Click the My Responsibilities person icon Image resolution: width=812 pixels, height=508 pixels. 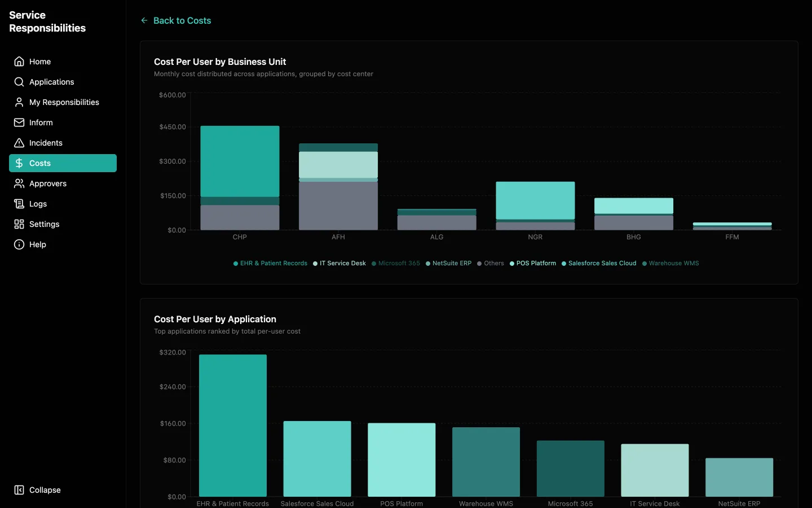[19, 102]
